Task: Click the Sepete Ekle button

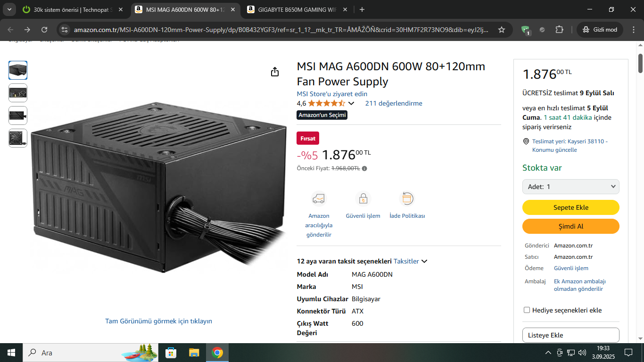Action: [x=571, y=207]
